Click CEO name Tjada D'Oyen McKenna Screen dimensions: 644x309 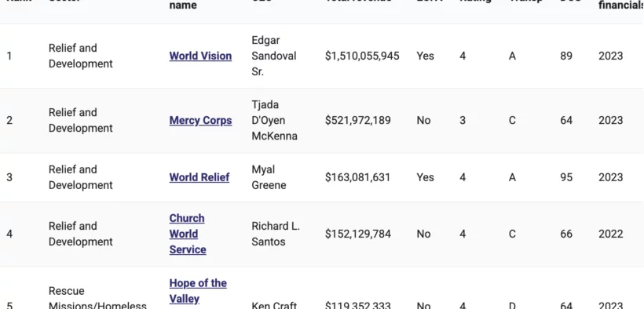point(274,120)
